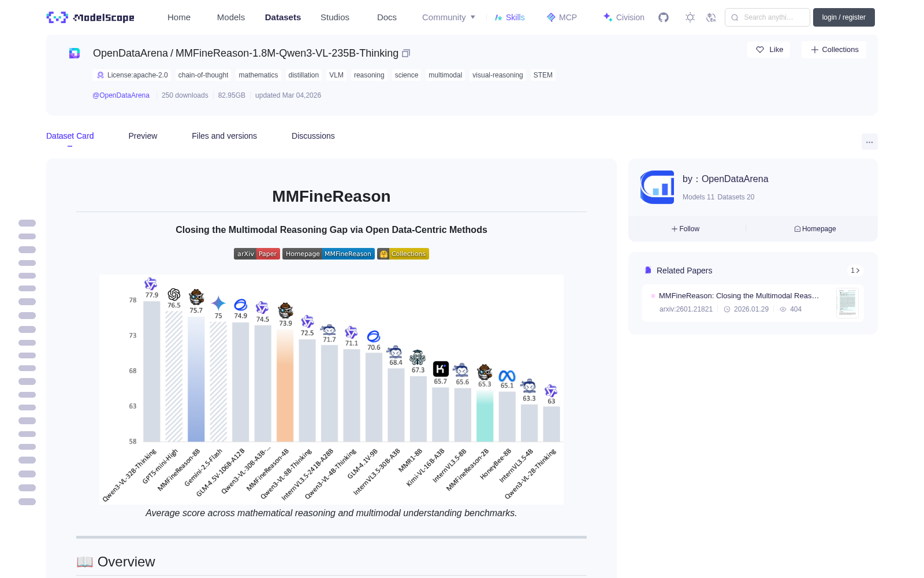This screenshot has height=578, width=924.
Task: Switch language with the translate icon
Action: tap(711, 17)
